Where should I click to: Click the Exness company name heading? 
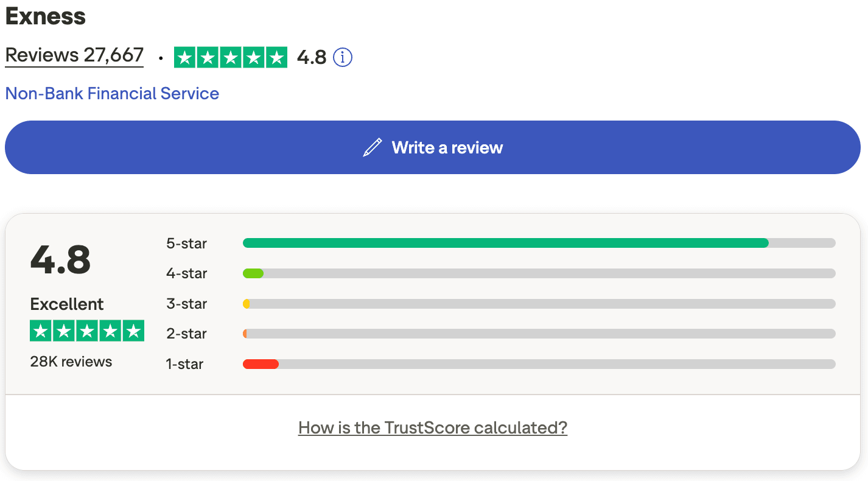click(x=45, y=16)
